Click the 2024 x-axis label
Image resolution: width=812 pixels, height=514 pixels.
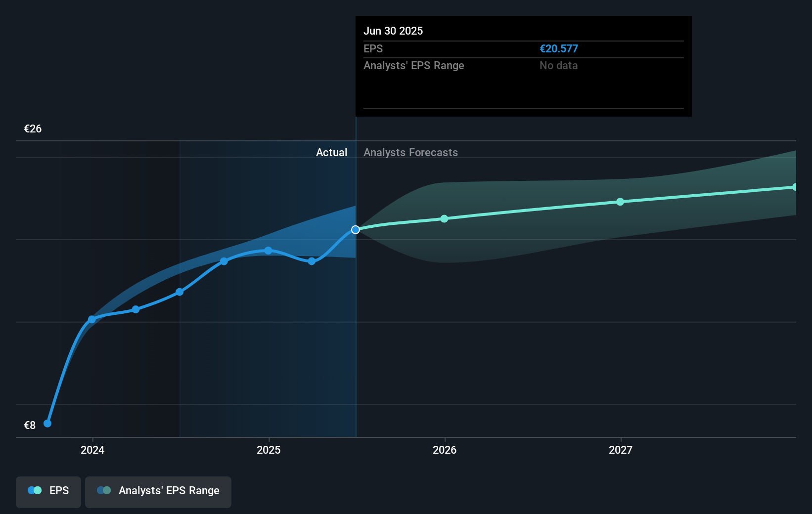click(x=92, y=450)
